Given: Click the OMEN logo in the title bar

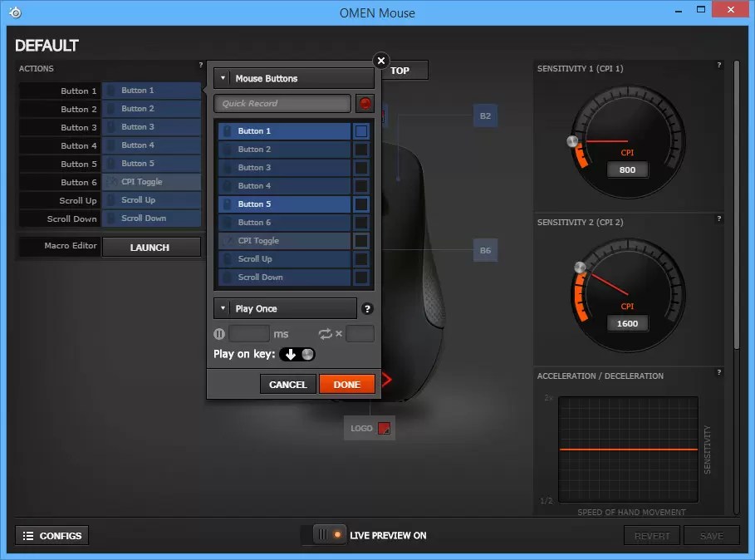Looking at the screenshot, I should (x=14, y=12).
